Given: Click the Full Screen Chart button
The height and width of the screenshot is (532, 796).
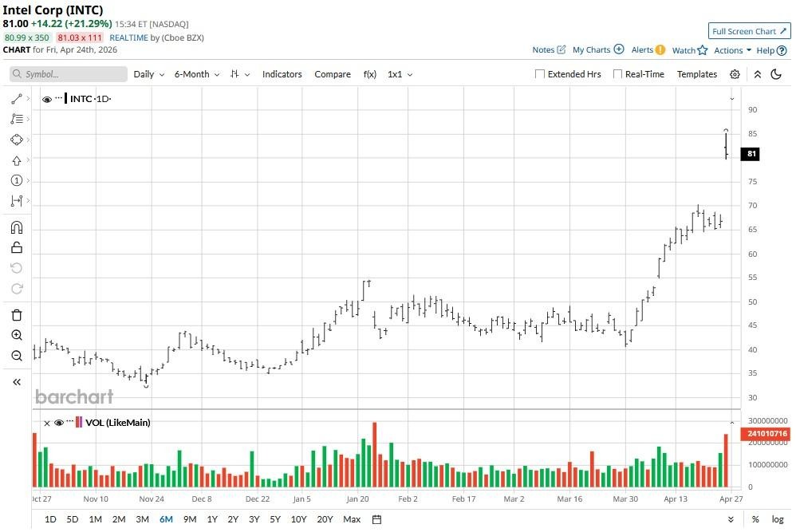Looking at the screenshot, I should pos(749,31).
